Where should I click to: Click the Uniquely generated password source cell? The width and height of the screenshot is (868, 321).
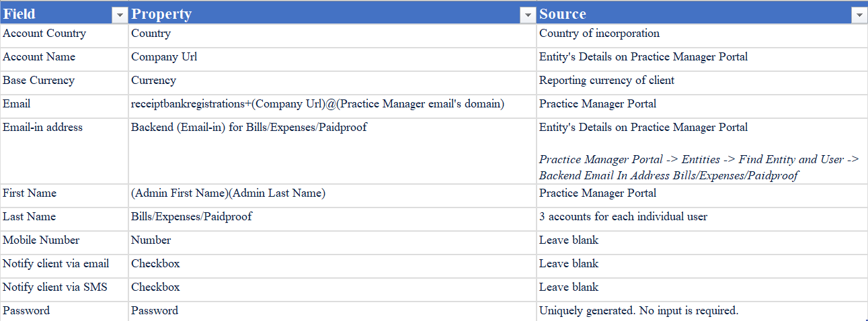[x=702, y=312]
